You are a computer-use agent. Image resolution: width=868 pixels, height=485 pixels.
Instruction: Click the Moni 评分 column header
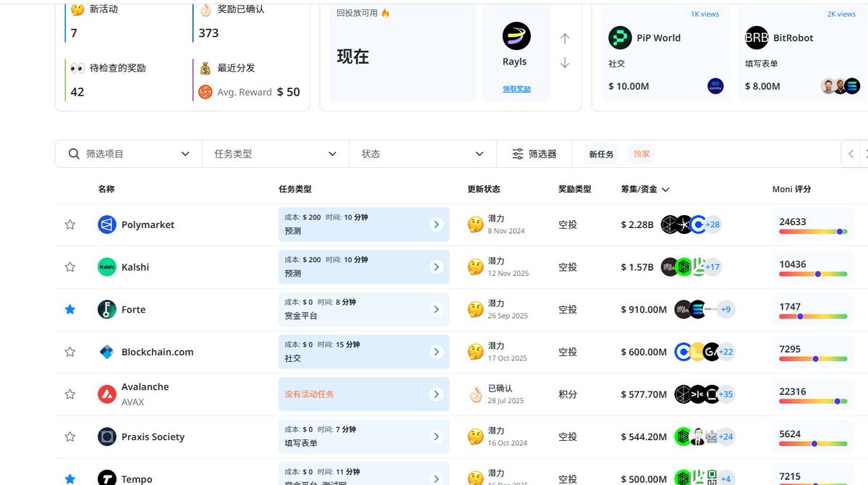(791, 189)
